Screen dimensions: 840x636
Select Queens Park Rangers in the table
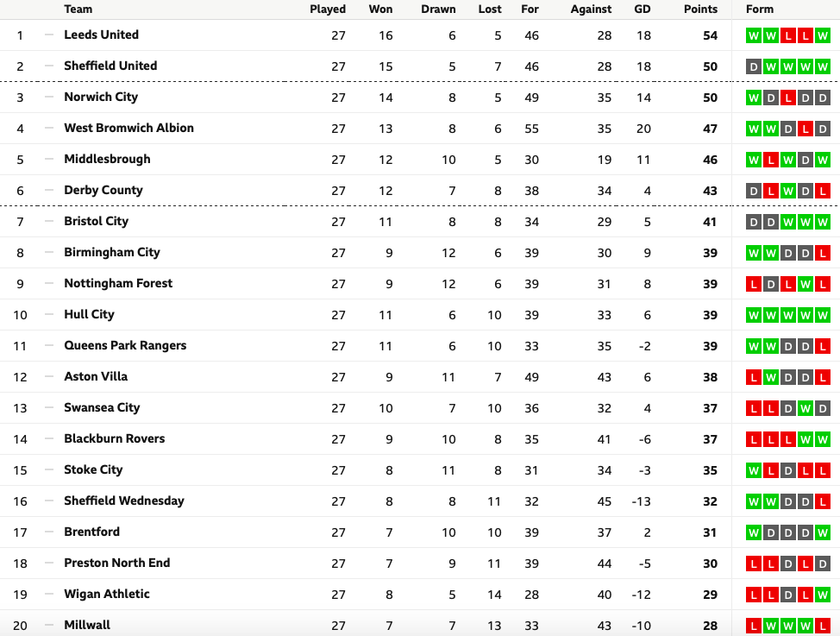click(125, 345)
